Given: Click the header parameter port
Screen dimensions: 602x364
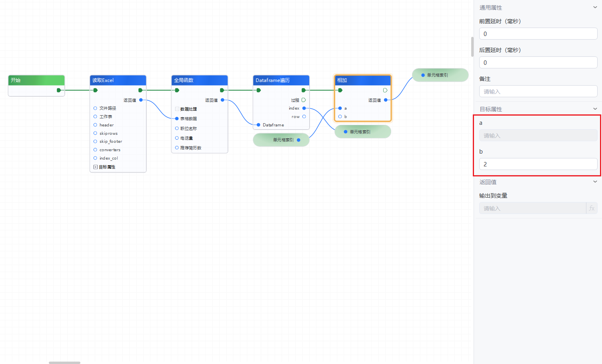Looking at the screenshot, I should point(95,125).
